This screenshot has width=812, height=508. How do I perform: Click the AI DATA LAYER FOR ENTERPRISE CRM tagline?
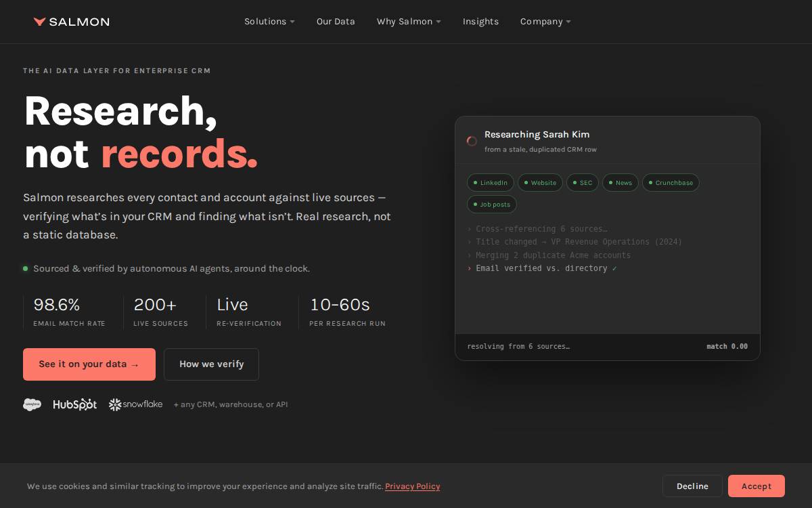click(117, 70)
